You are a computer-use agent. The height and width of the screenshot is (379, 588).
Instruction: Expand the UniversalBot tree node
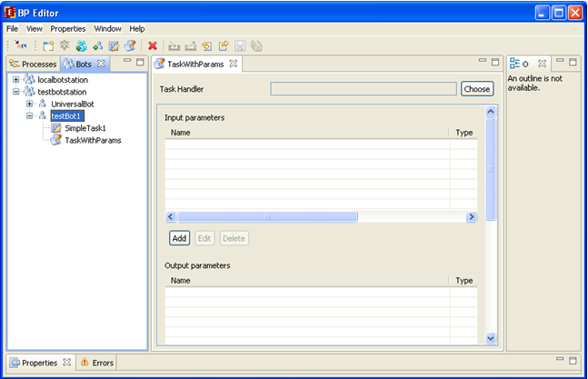coord(30,104)
